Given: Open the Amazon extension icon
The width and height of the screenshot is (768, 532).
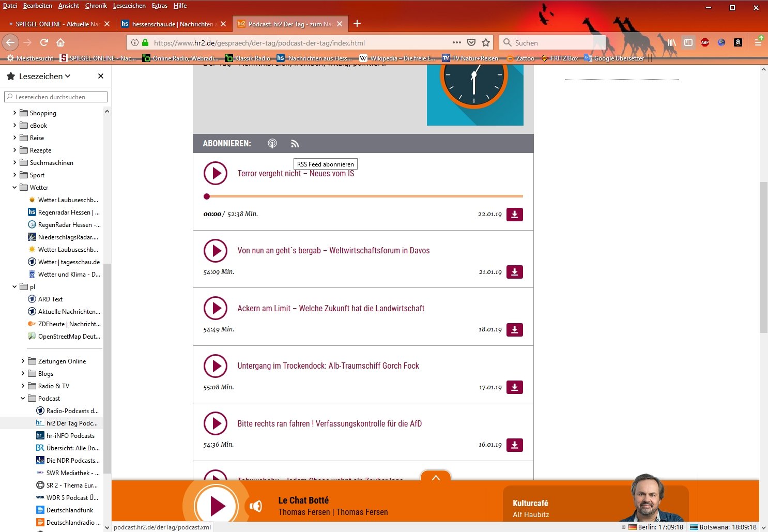Looking at the screenshot, I should click(x=738, y=42).
